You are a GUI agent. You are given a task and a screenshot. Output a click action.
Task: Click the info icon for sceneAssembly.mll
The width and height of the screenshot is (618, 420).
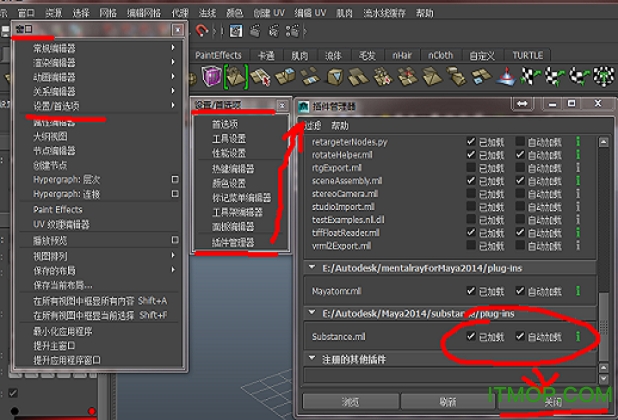[577, 181]
